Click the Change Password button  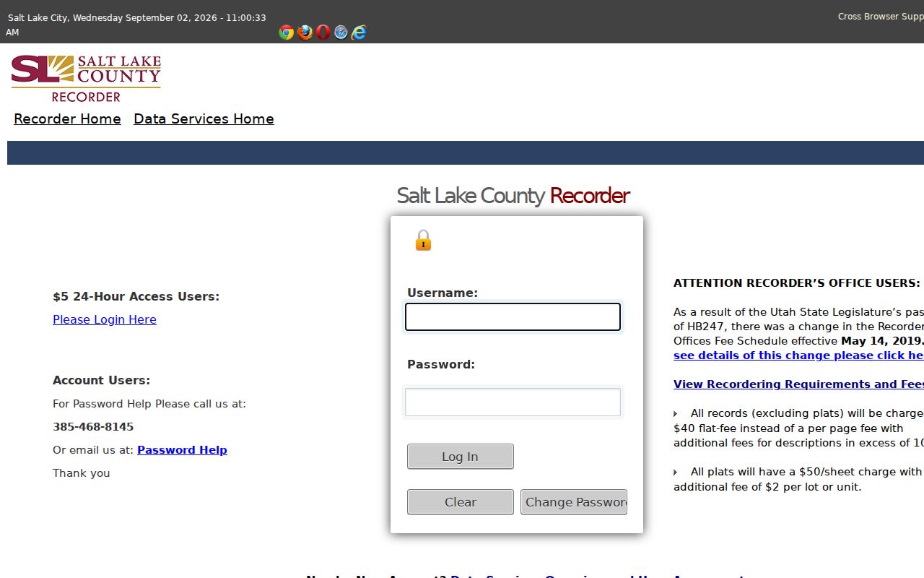point(574,502)
